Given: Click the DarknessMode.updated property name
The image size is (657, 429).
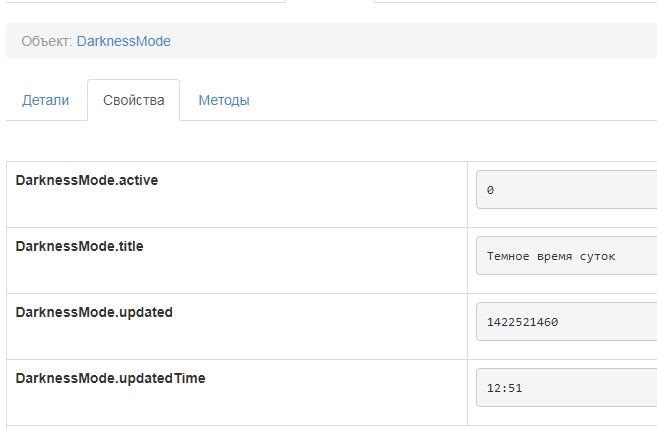Looking at the screenshot, I should coord(94,312).
